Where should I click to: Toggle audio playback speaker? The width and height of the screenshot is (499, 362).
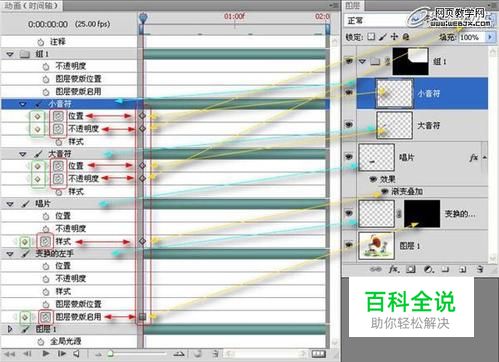pos(77,354)
